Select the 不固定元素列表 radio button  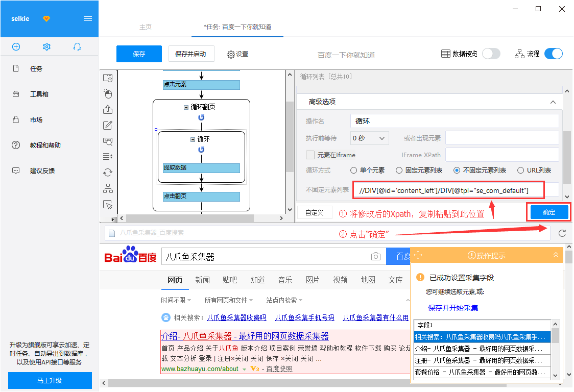[457, 170]
